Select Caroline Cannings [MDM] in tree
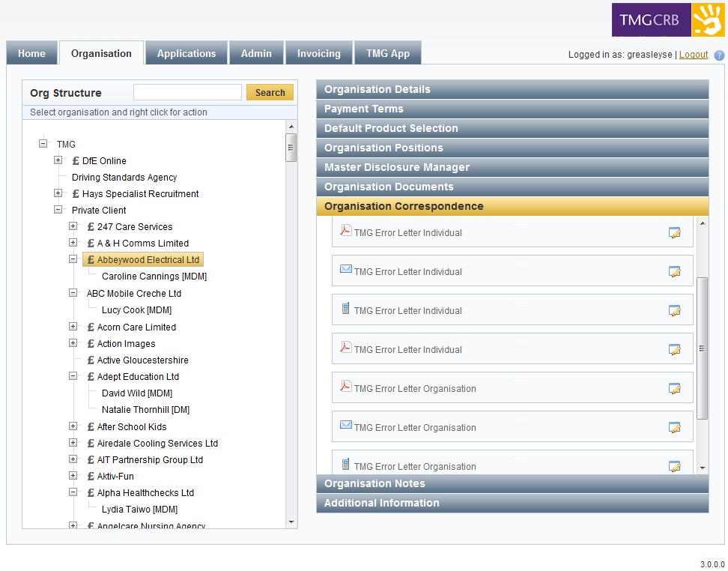Viewport: 728px width, 571px height. (x=154, y=277)
